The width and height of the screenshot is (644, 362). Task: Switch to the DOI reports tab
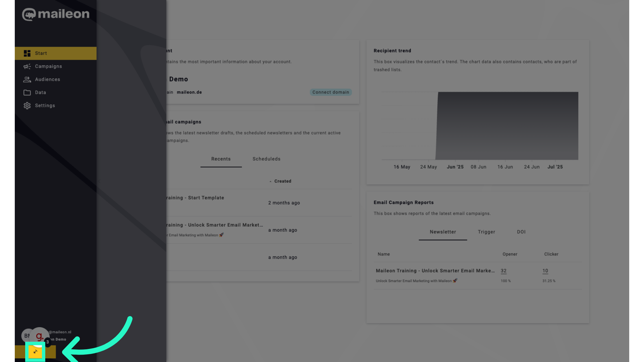521,232
